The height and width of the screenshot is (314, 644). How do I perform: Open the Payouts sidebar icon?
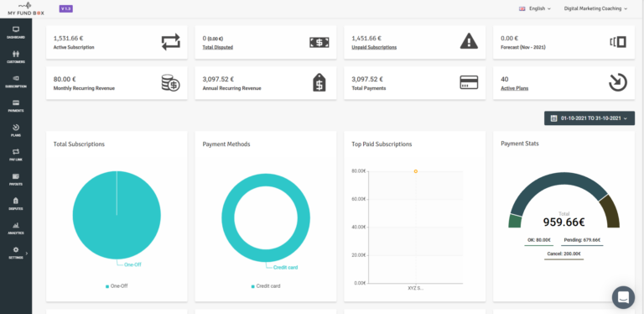tap(16, 176)
